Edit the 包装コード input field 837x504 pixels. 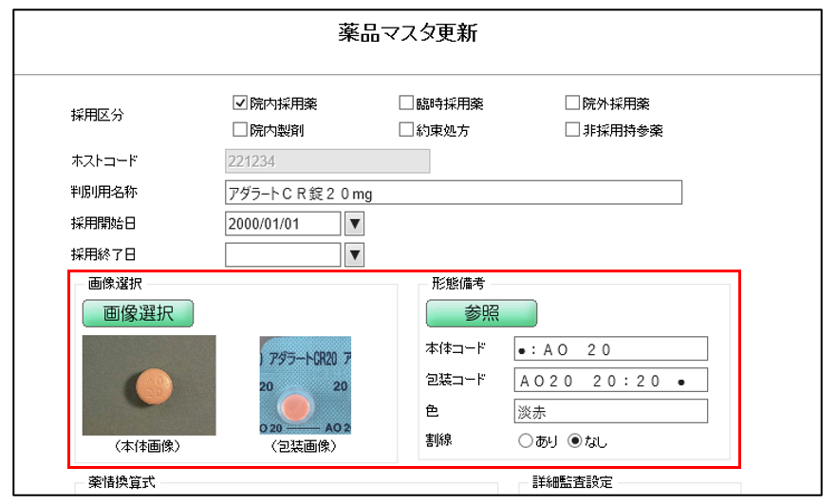(x=610, y=381)
